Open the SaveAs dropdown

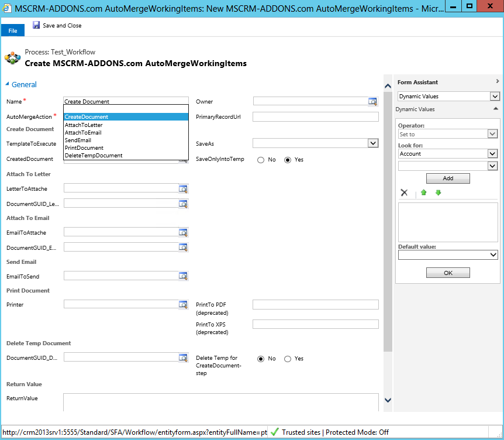(373, 143)
